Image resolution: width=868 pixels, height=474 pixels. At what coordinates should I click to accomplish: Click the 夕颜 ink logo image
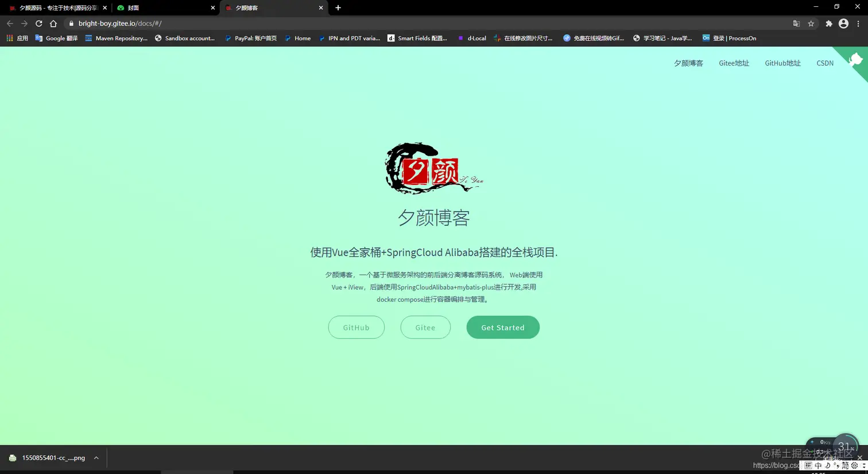(433, 168)
